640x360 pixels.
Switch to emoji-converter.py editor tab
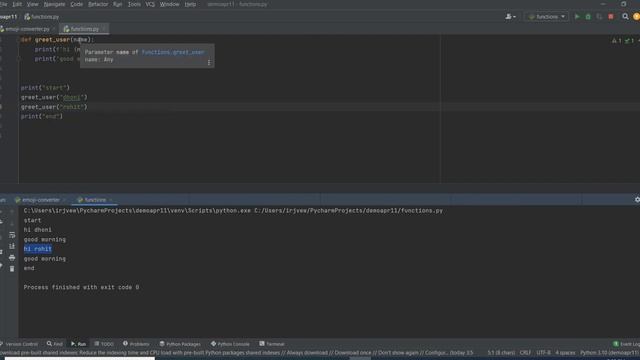pos(27,29)
